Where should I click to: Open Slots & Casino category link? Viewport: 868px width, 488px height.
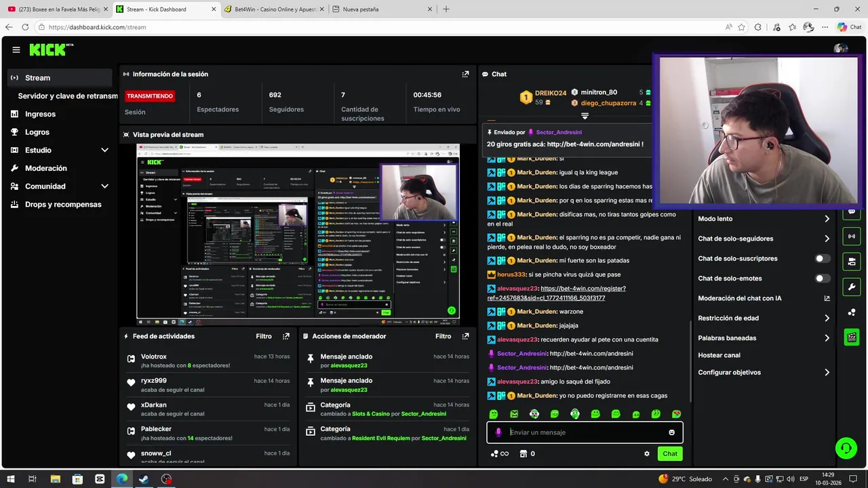[x=371, y=414]
